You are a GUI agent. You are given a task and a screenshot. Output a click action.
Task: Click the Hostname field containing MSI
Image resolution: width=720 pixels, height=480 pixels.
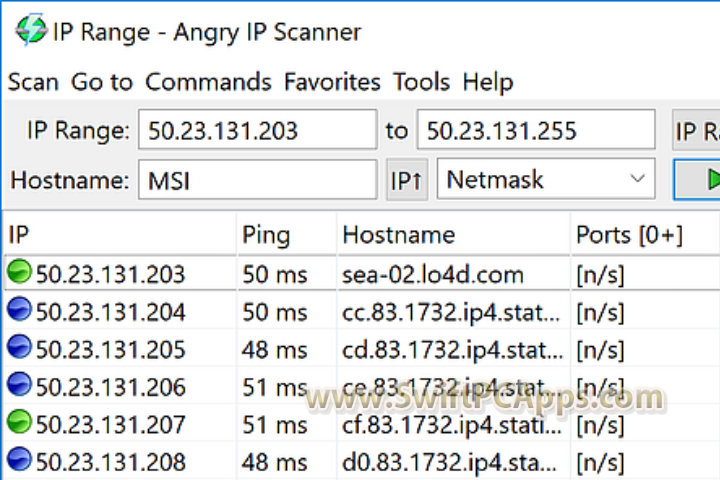coord(258,180)
